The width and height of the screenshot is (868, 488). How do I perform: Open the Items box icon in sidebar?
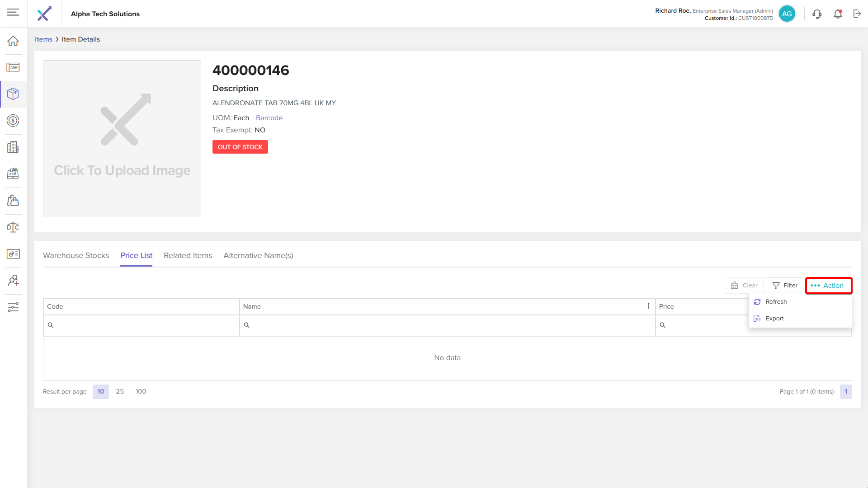click(x=13, y=94)
